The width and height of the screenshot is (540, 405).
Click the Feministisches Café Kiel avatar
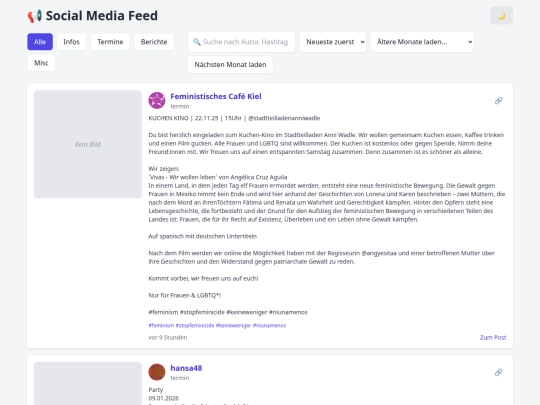click(x=157, y=100)
